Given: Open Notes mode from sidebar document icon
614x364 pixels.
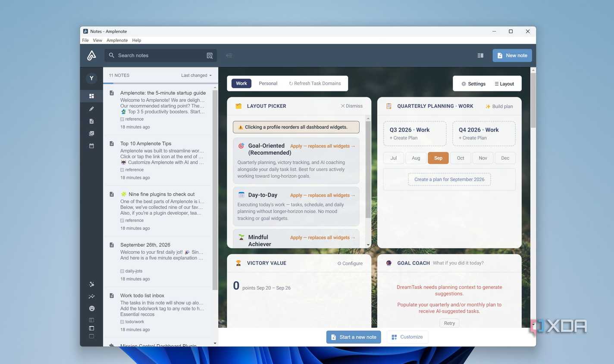Looking at the screenshot, I should 91,121.
